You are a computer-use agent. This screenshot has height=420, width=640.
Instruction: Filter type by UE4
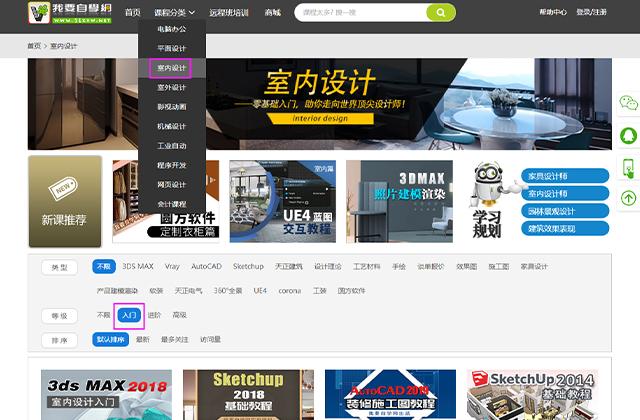point(260,291)
